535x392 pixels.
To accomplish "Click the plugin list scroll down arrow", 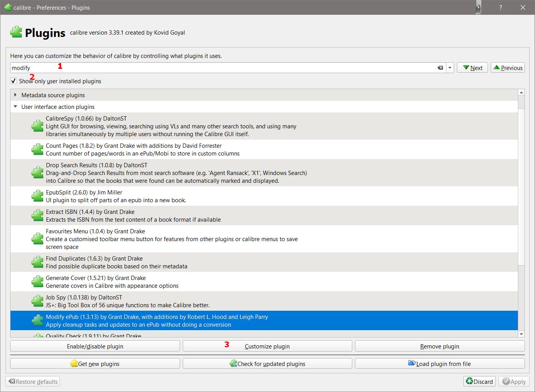I will [521, 334].
